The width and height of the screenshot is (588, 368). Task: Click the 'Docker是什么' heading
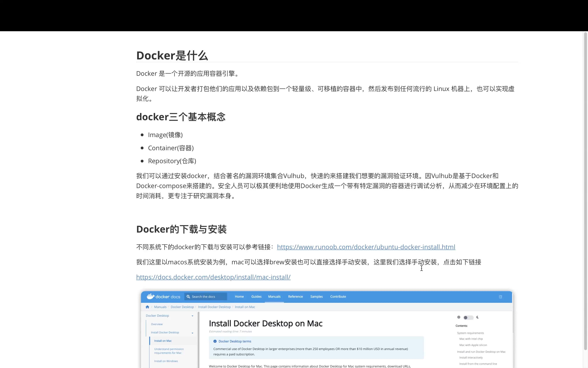point(172,56)
